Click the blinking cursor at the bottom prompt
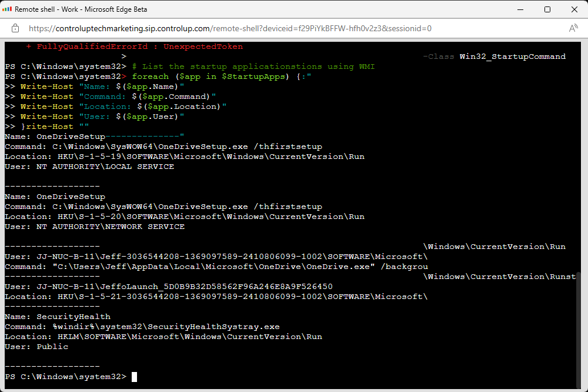This screenshot has width=588, height=392. [x=134, y=377]
